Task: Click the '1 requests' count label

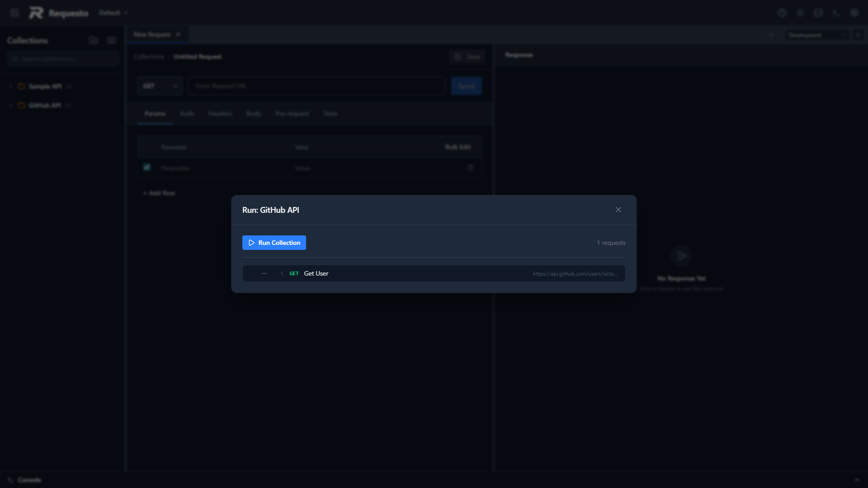Action: click(611, 243)
